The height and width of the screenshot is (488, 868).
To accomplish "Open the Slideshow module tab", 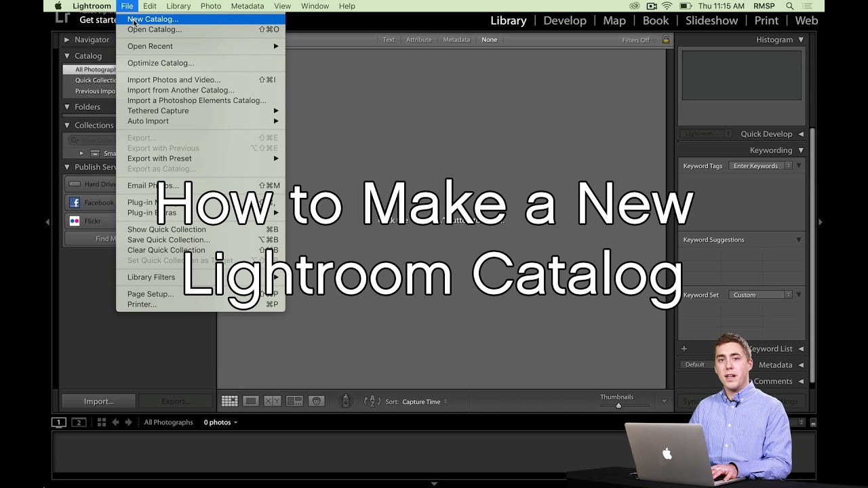I will click(711, 20).
